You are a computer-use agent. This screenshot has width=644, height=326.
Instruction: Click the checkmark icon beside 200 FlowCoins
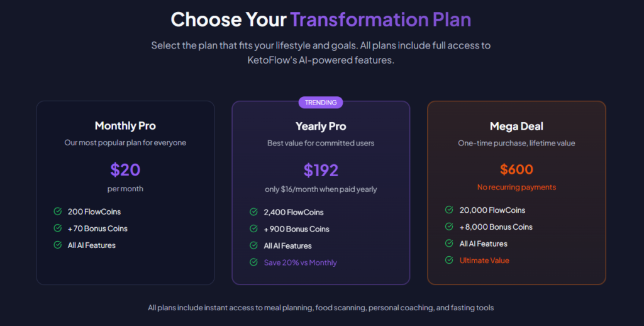pos(57,211)
